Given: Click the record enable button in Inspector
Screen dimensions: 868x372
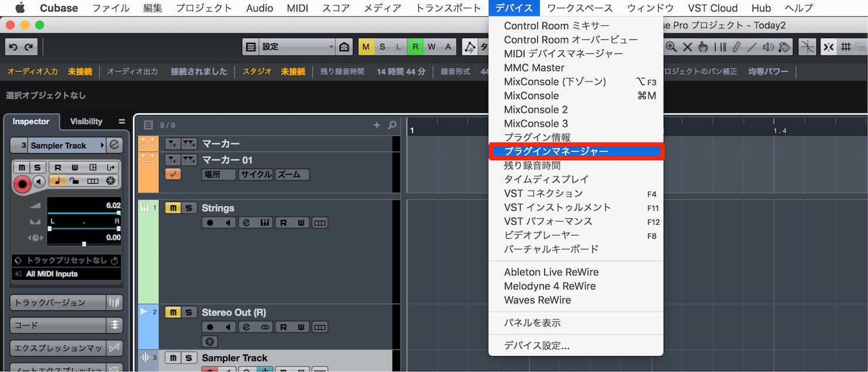Looking at the screenshot, I should point(22,184).
